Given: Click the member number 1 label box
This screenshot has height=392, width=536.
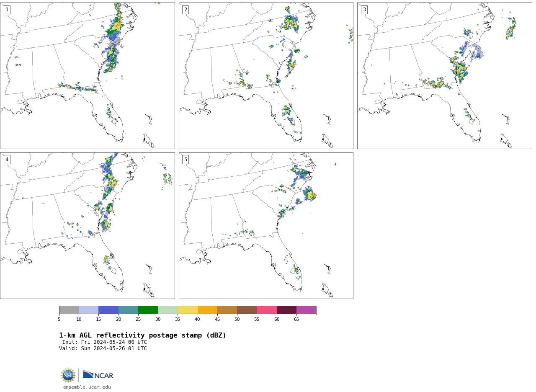Looking at the screenshot, I should pyautogui.click(x=7, y=10).
